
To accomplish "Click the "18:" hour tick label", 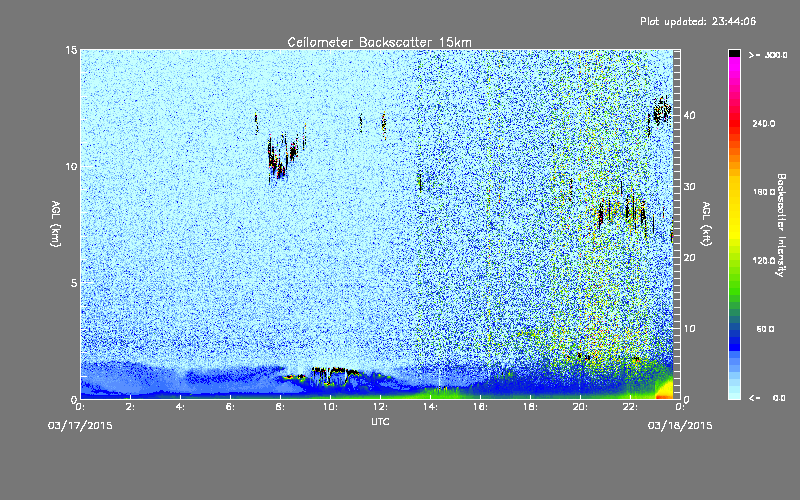I will click(530, 407).
